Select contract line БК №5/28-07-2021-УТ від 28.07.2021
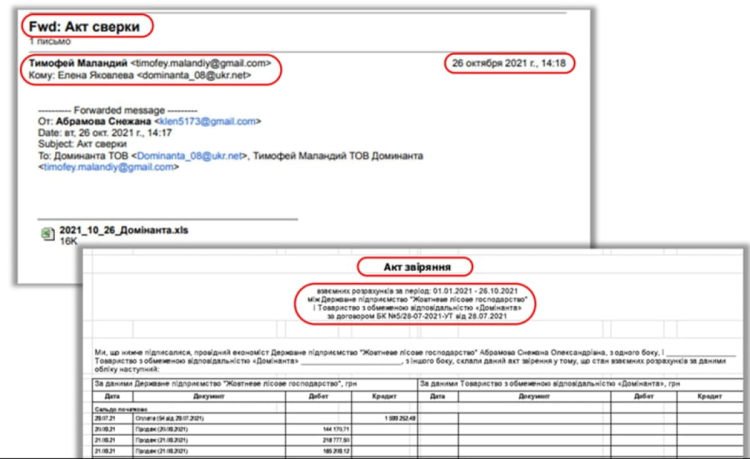The height and width of the screenshot is (459, 750). click(417, 316)
